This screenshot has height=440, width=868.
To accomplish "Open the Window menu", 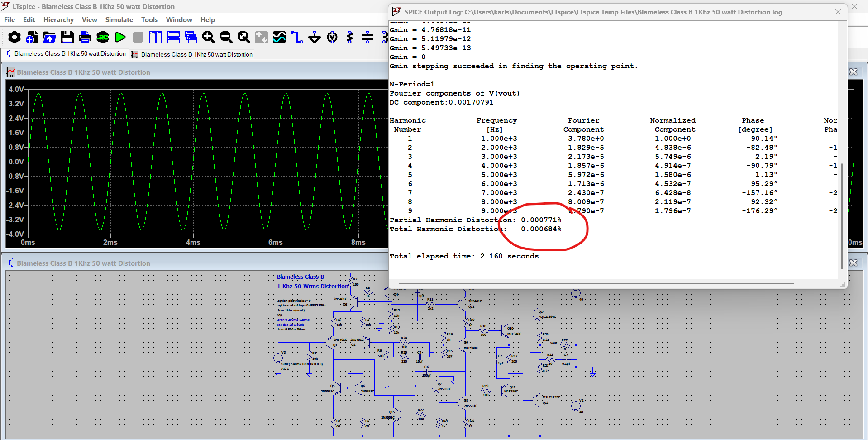I will click(179, 20).
